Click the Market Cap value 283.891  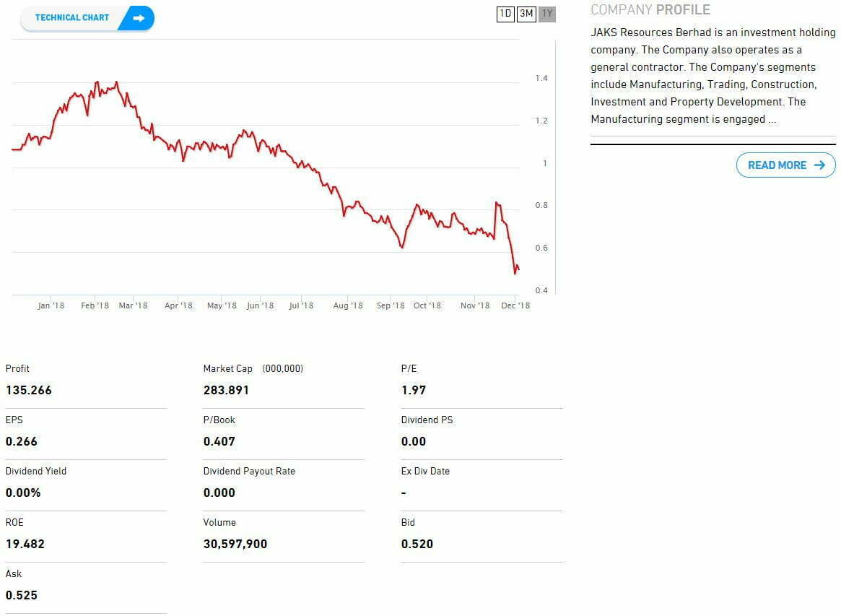(226, 390)
